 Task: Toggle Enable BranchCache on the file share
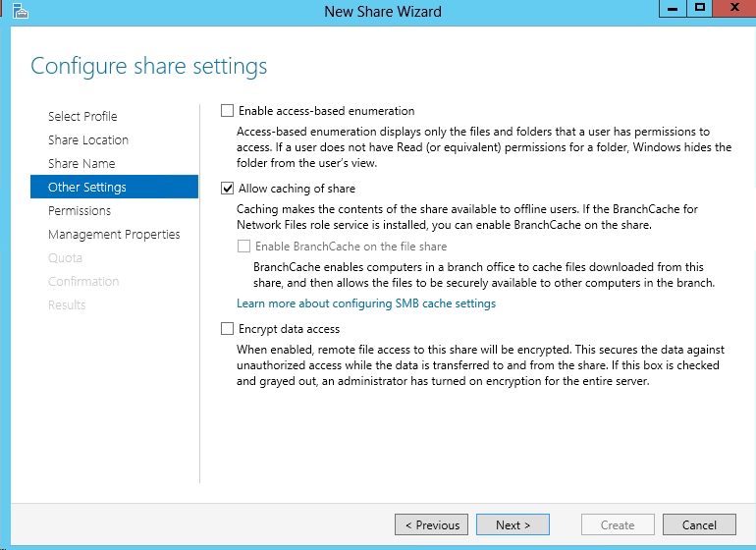(243, 247)
